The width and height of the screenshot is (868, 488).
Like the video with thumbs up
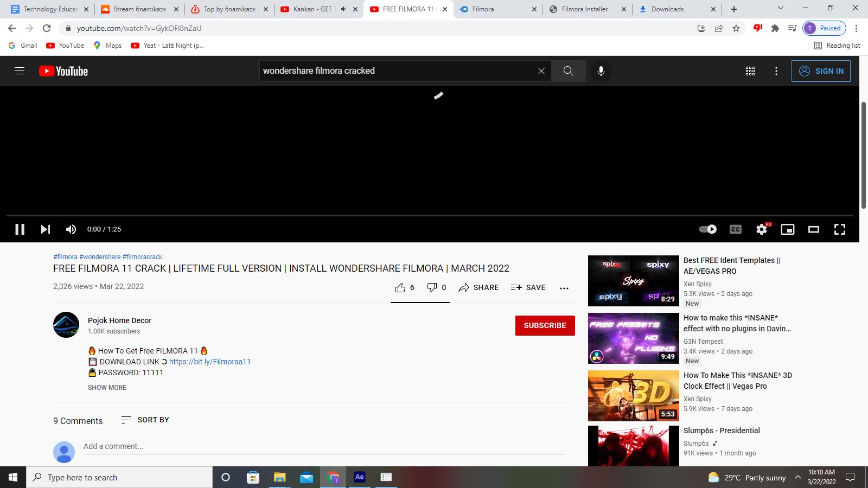point(400,287)
